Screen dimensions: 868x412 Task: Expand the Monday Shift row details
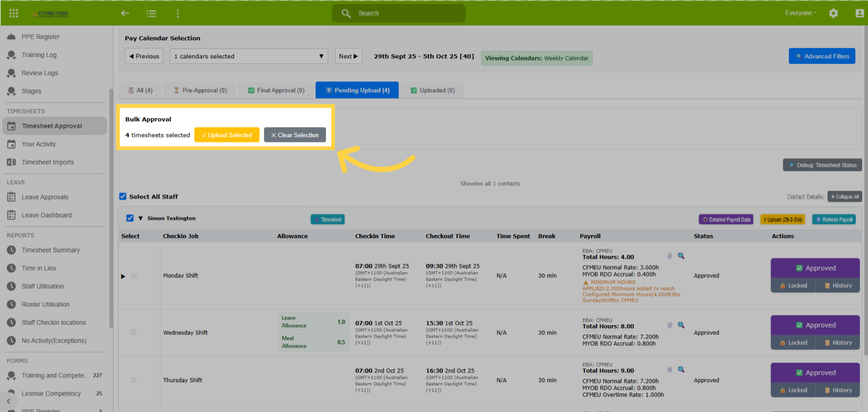123,276
